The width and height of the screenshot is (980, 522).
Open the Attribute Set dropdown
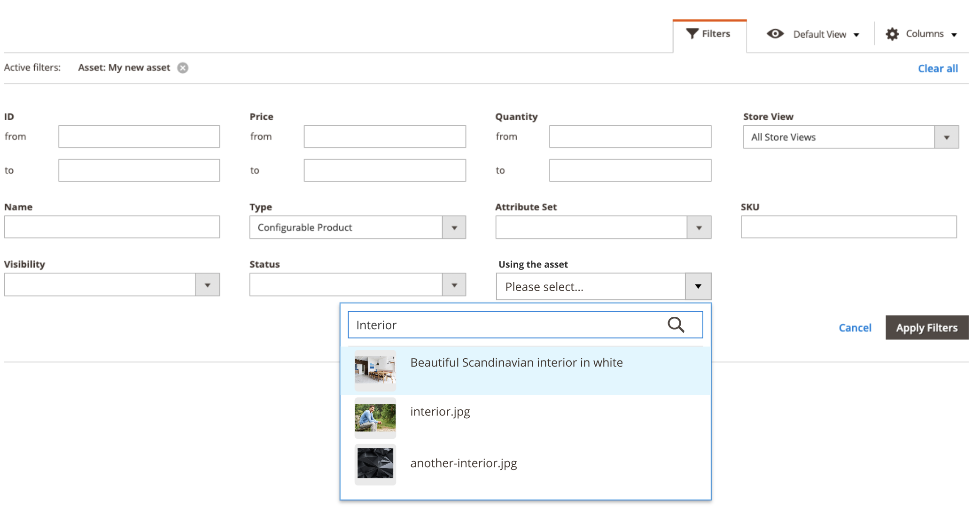coord(699,228)
